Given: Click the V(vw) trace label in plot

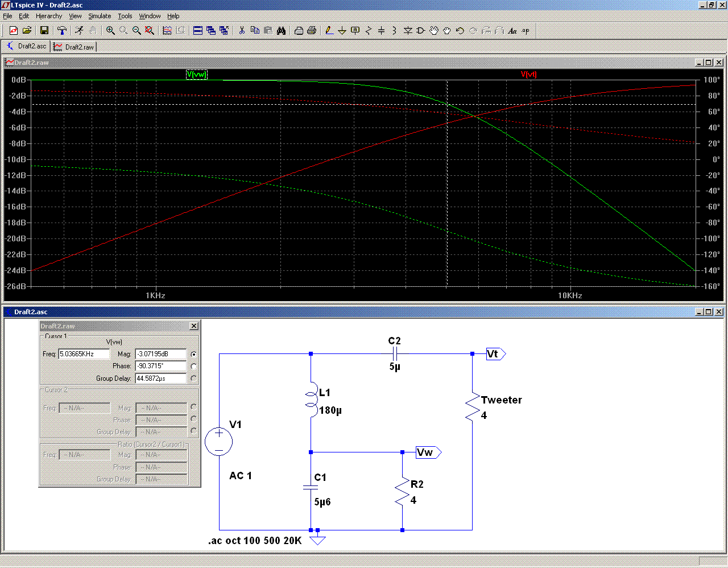Looking at the screenshot, I should (197, 75).
